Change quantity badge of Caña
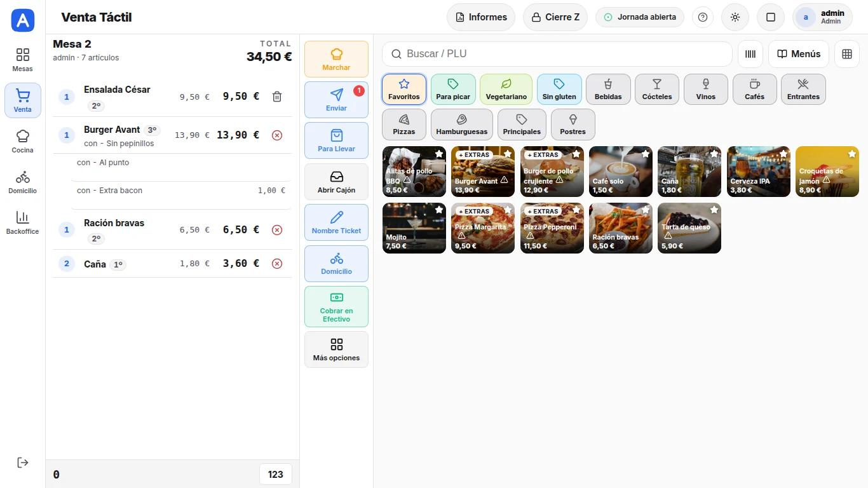The image size is (868, 488). (67, 264)
